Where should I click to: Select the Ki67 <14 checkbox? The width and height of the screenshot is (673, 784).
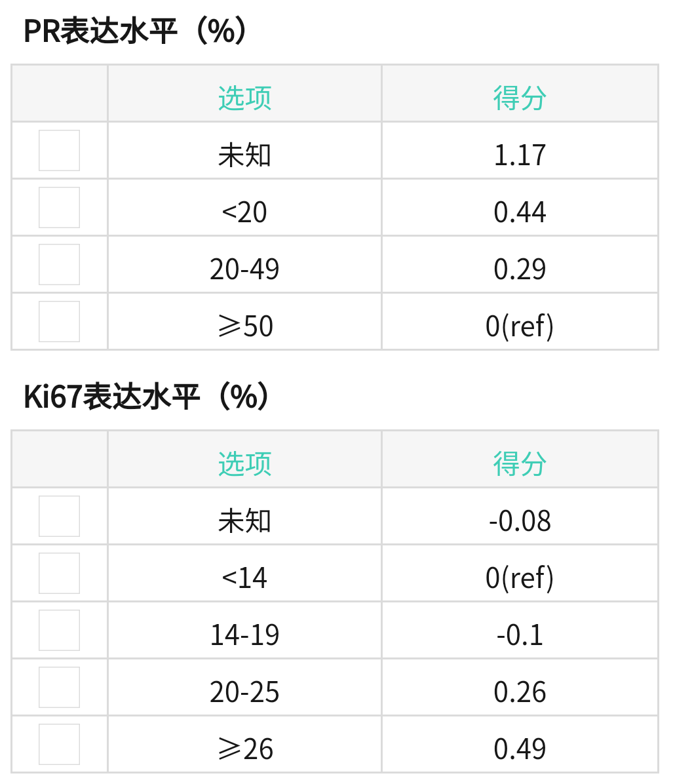(x=59, y=573)
